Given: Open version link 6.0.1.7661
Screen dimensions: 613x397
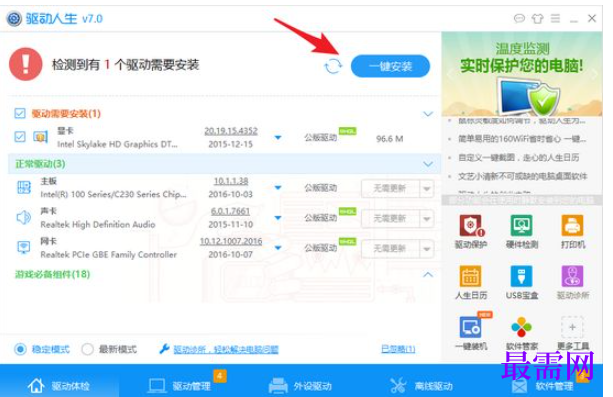Looking at the screenshot, I should pyautogui.click(x=230, y=211).
